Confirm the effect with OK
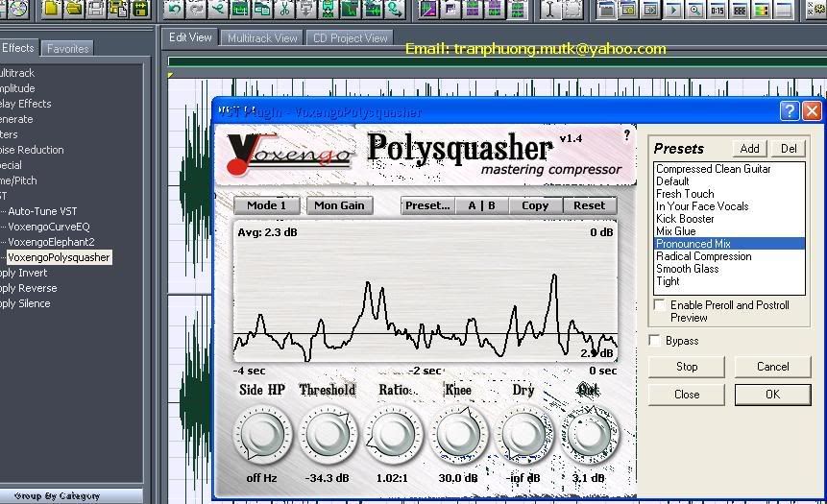 pyautogui.click(x=772, y=395)
